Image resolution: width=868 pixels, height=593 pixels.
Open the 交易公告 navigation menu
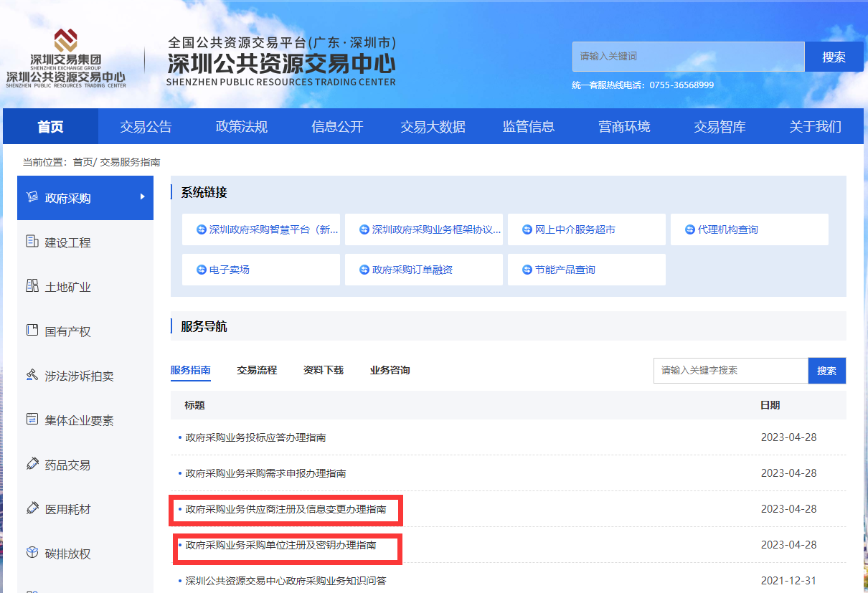[x=146, y=127]
